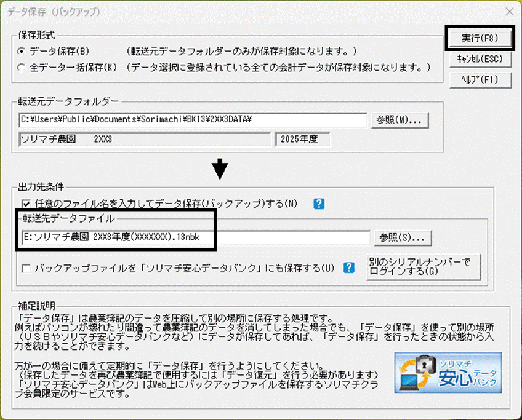Click 別のシリアルナンバーでログインする(G) button

coord(424,267)
